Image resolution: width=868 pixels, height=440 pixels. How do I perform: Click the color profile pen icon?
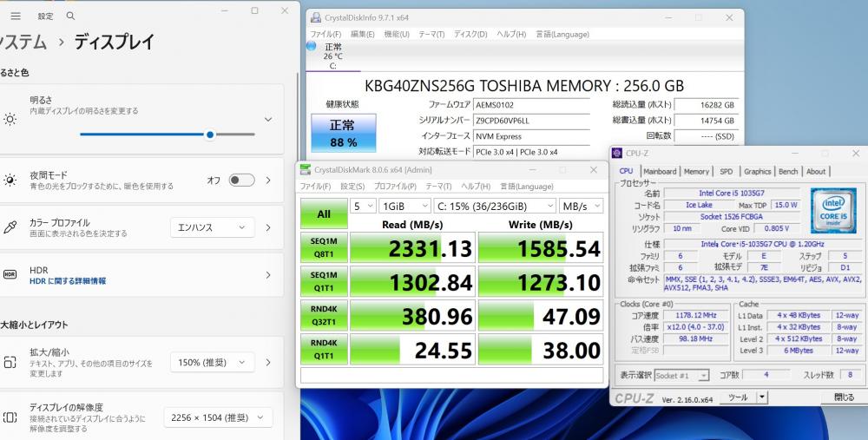[10, 227]
